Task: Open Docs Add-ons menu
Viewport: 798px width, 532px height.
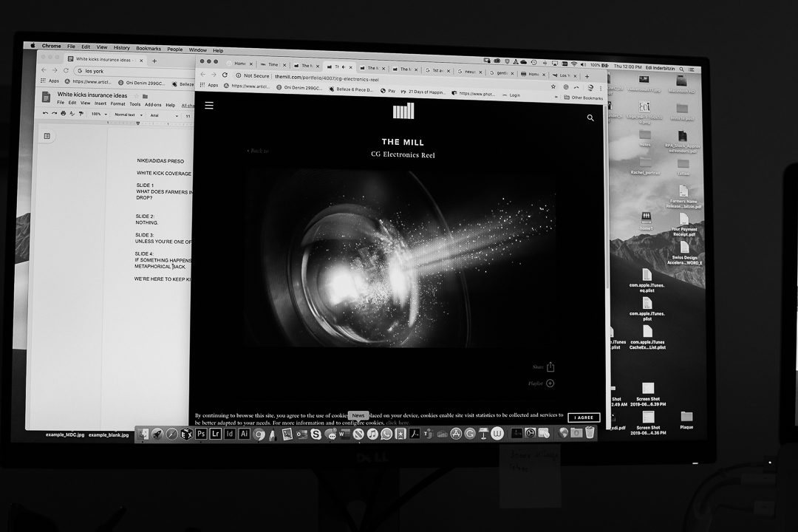Action: (x=153, y=105)
